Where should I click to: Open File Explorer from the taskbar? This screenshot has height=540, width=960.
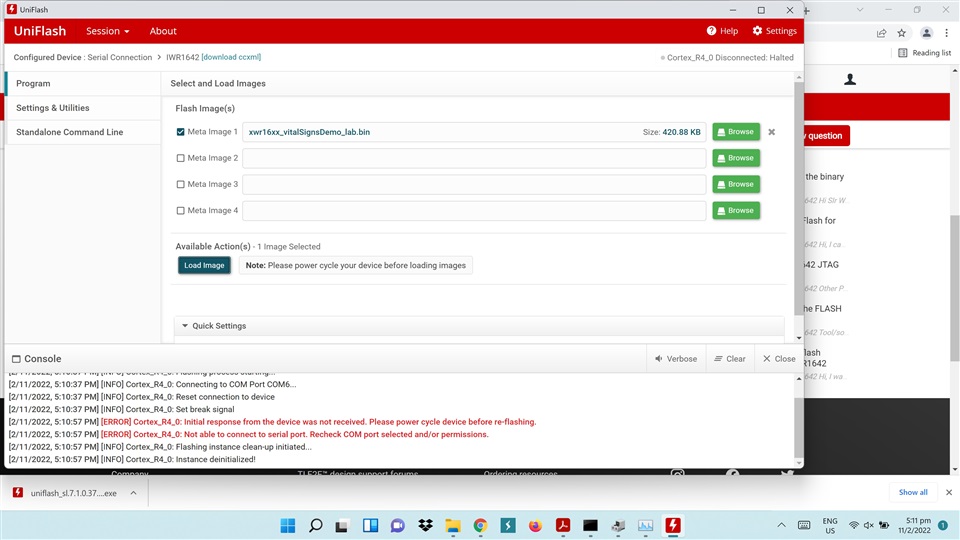453,525
